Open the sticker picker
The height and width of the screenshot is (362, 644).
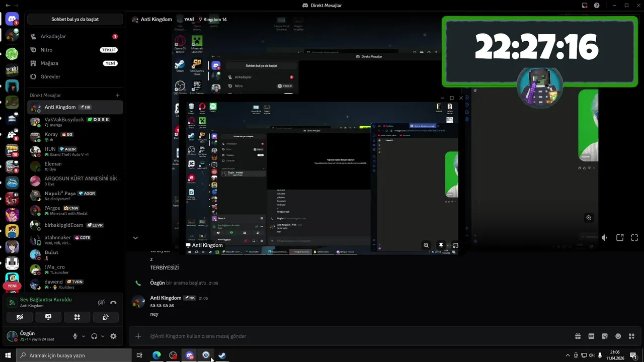(x=605, y=336)
